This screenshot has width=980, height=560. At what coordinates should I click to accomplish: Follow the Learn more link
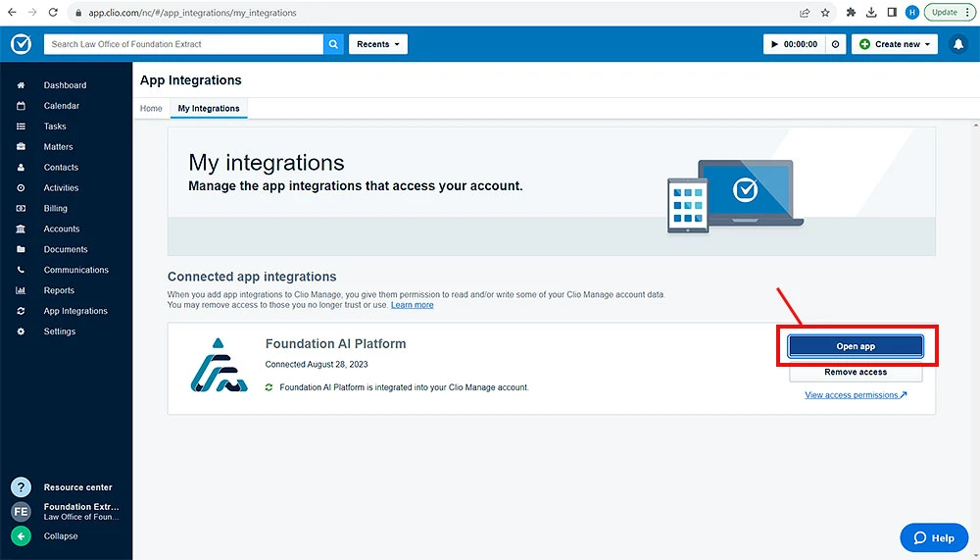click(x=412, y=305)
